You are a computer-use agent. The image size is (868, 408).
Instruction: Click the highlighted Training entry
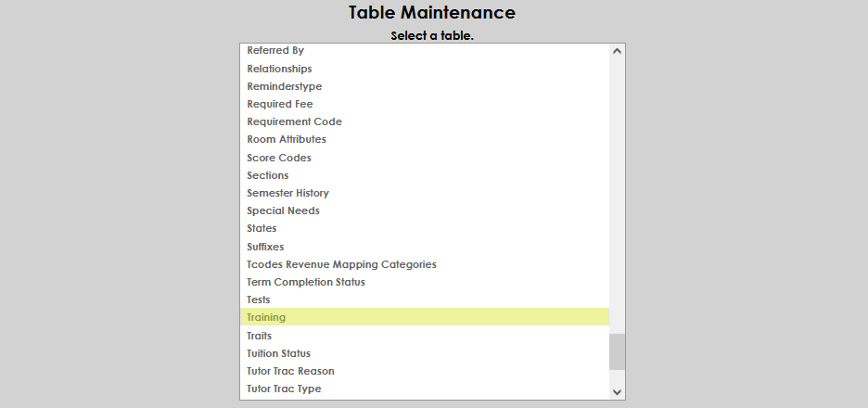point(266,317)
